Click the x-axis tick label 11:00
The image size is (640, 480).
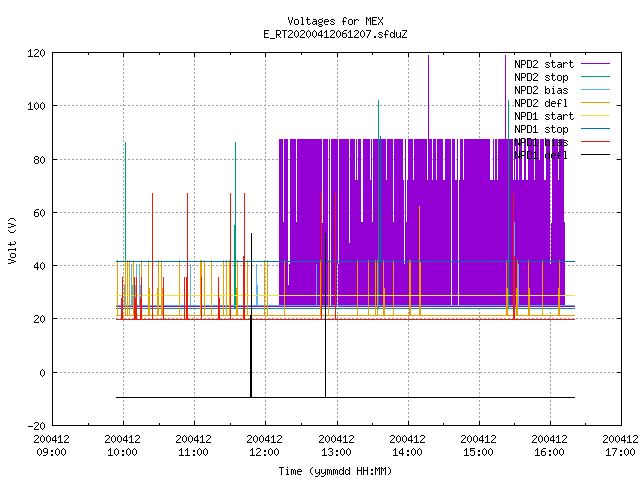pos(193,452)
